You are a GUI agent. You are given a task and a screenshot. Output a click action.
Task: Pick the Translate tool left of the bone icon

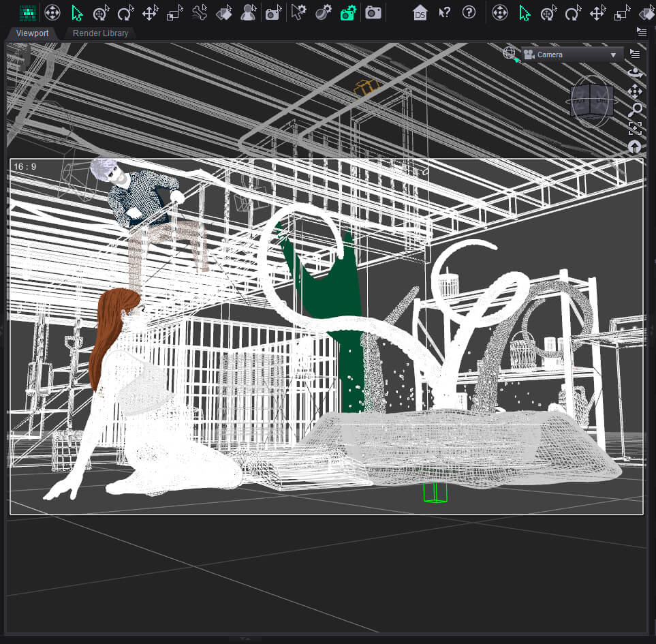tap(150, 14)
